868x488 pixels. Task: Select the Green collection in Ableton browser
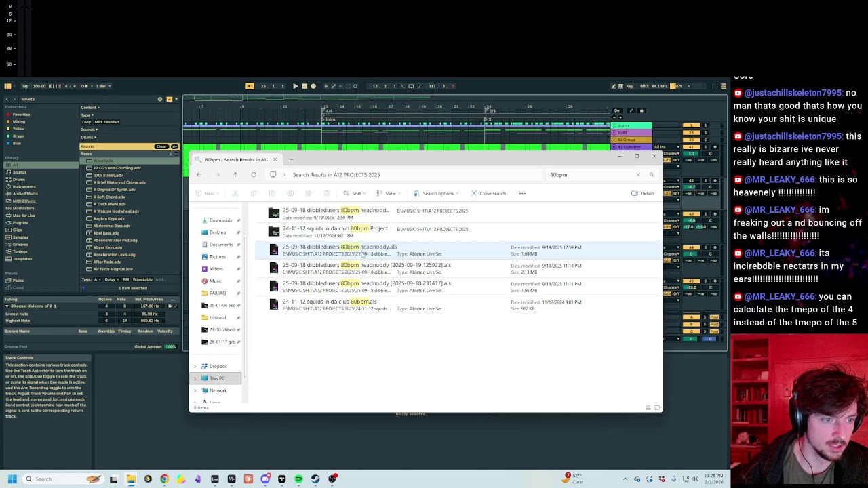pos(17,136)
